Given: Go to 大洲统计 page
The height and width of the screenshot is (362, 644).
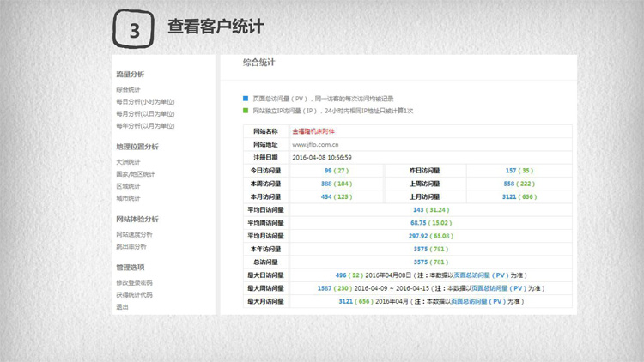Looking at the screenshot, I should tap(129, 162).
